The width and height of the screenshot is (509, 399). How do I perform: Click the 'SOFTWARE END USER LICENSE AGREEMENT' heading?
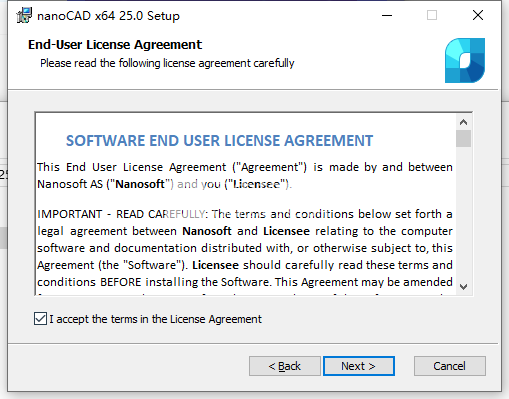pos(219,141)
